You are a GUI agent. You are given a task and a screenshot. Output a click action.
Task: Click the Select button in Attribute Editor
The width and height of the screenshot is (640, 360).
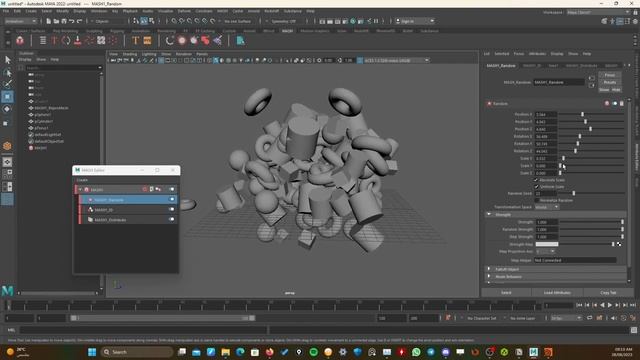pyautogui.click(x=506, y=293)
